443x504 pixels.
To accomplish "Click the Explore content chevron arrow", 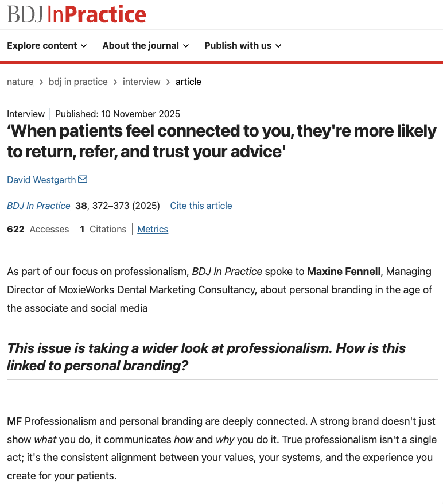I will click(84, 46).
